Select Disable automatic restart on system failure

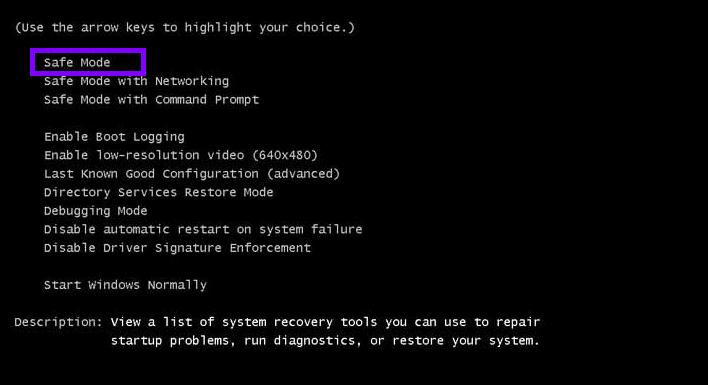pyautogui.click(x=203, y=229)
